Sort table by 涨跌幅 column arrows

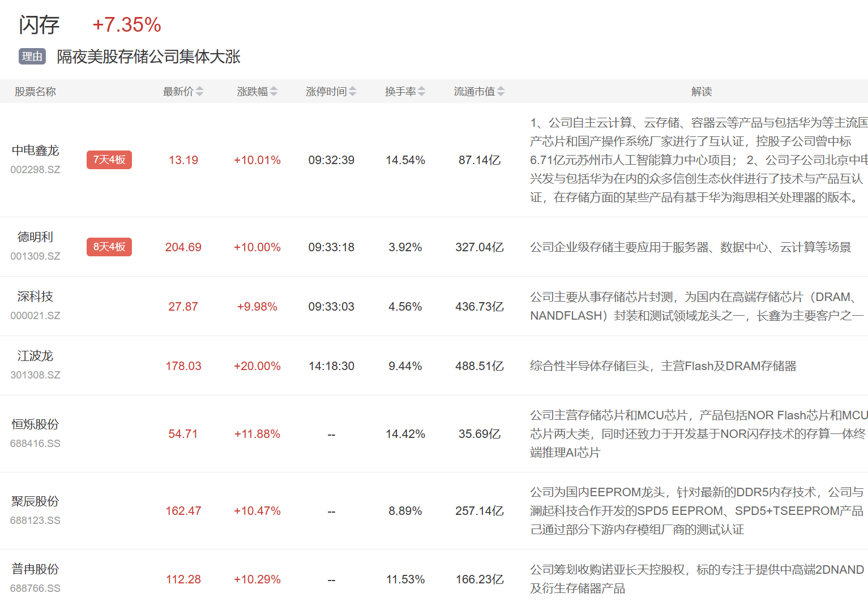pyautogui.click(x=273, y=92)
